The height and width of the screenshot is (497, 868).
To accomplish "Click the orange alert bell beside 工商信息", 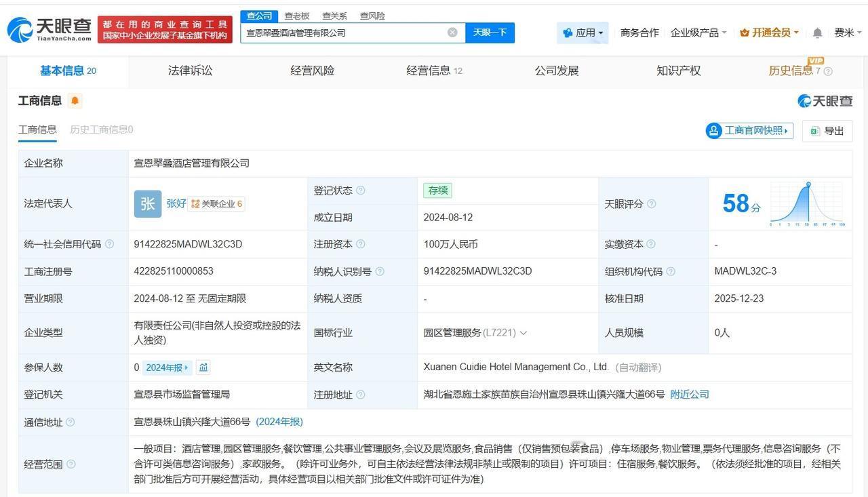I will coord(75,100).
